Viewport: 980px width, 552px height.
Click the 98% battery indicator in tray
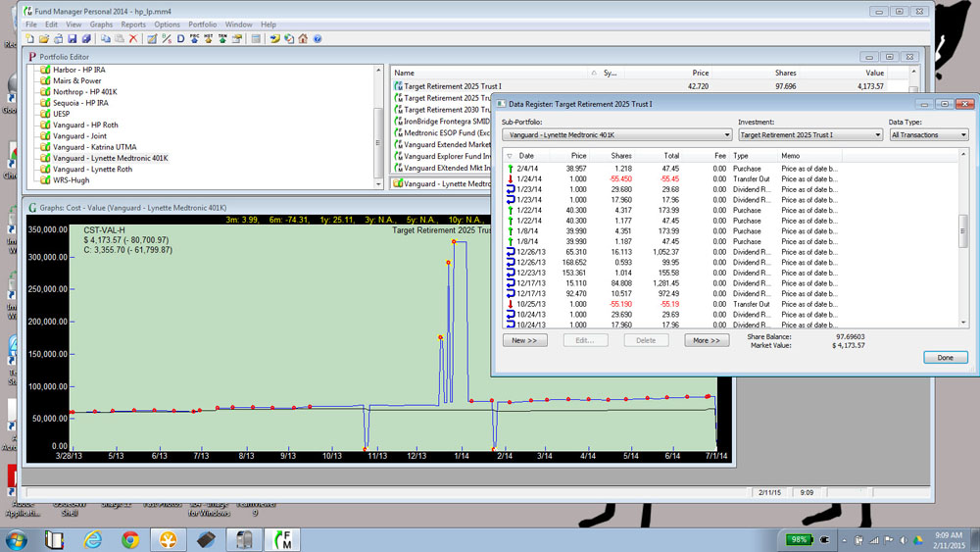(x=799, y=539)
